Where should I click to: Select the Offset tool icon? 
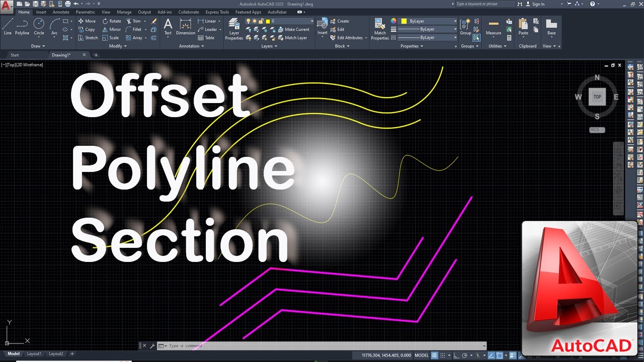pos(154,38)
